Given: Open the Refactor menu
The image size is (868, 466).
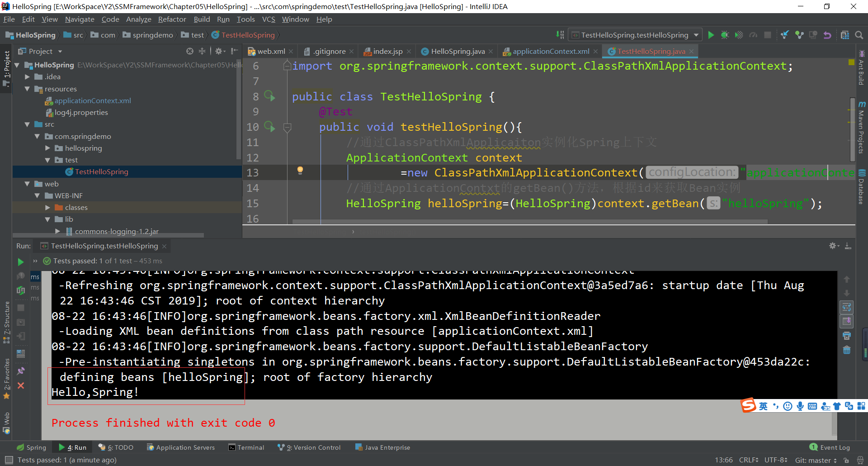Looking at the screenshot, I should coord(172,19).
